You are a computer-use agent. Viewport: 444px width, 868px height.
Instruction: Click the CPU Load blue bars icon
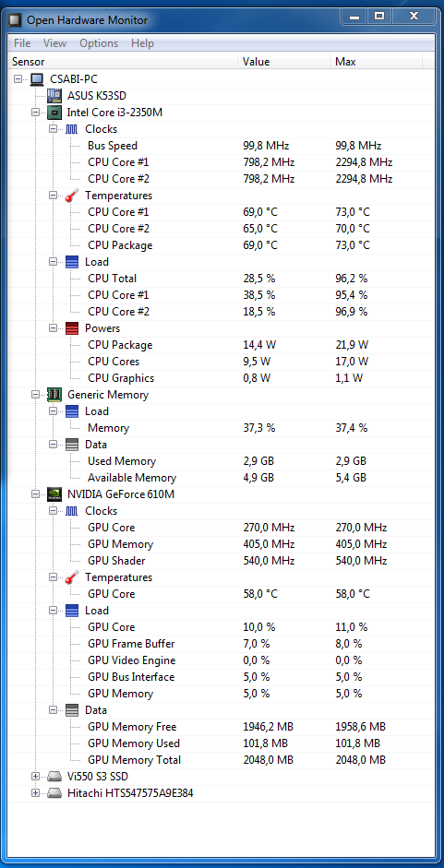(x=72, y=262)
